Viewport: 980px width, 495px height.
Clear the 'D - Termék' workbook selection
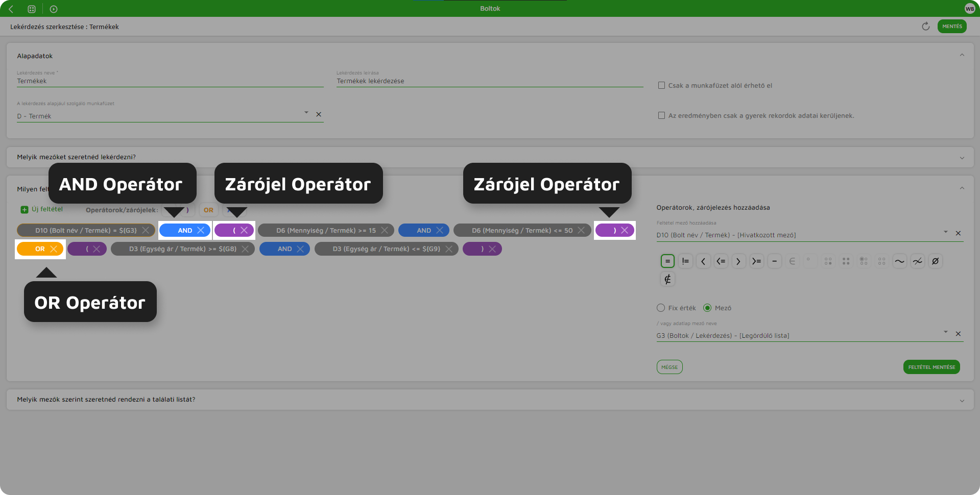(319, 114)
